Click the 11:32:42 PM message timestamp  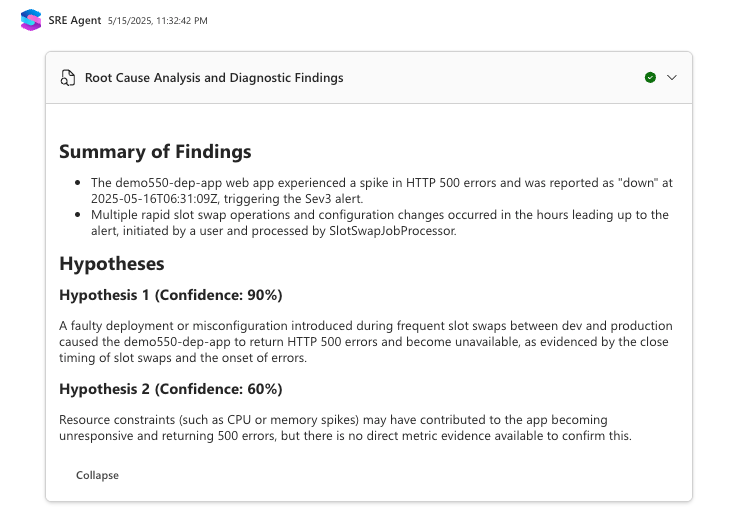pyautogui.click(x=158, y=21)
